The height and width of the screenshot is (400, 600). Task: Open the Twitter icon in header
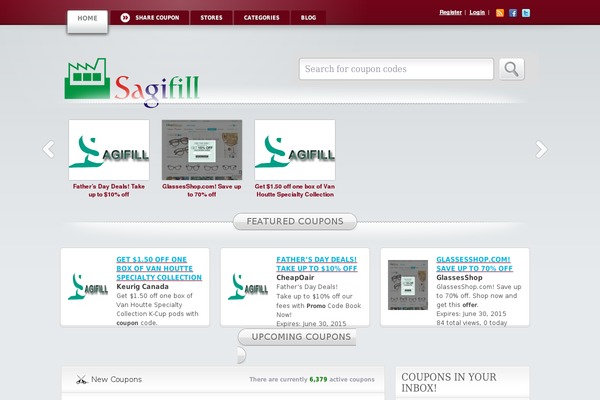tap(526, 13)
